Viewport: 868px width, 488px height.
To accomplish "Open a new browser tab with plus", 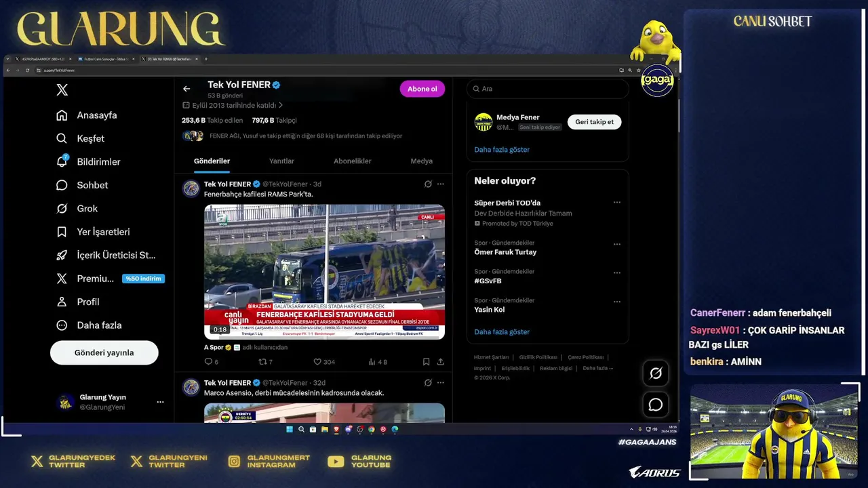I will [206, 59].
